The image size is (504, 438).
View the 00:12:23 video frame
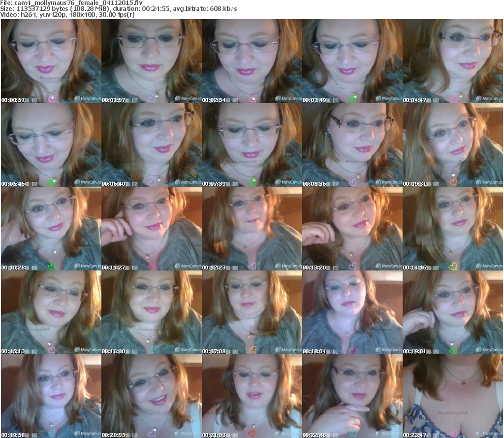tap(252, 229)
